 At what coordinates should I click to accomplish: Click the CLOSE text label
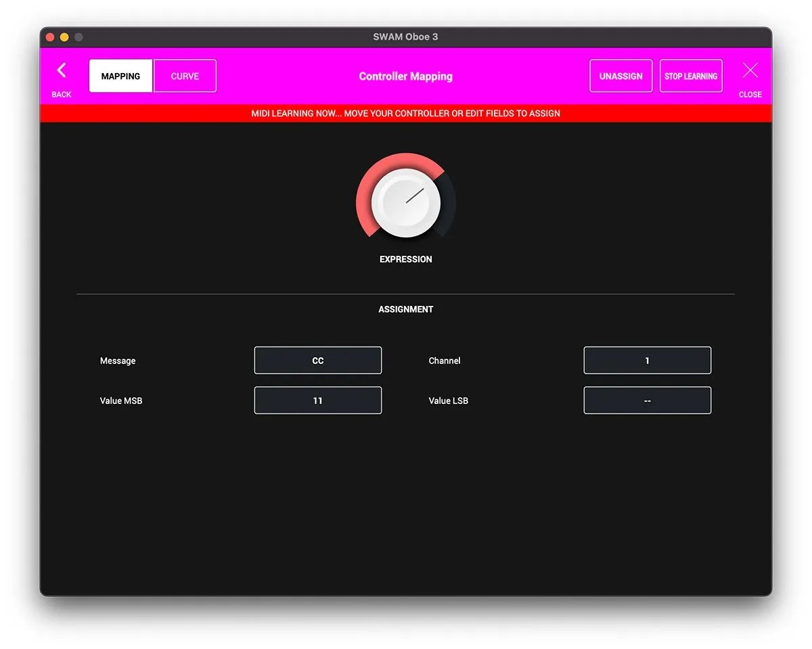[750, 95]
